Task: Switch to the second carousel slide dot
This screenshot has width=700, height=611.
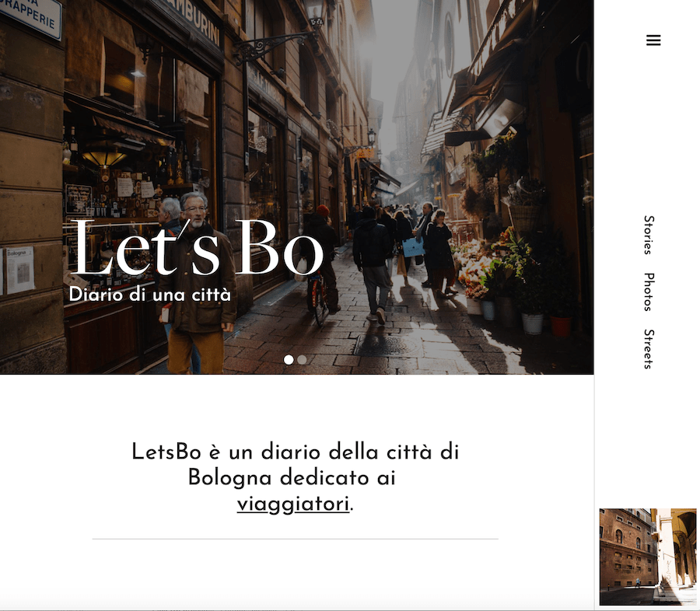Action: (x=303, y=360)
